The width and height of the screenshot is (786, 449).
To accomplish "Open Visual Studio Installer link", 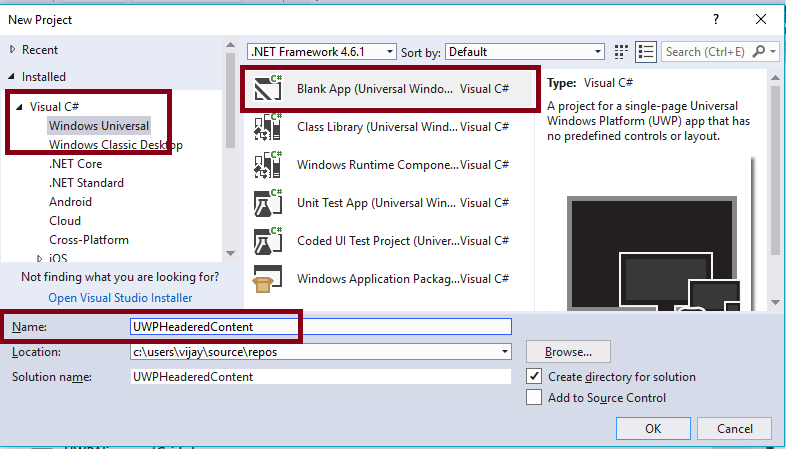I will (120, 298).
